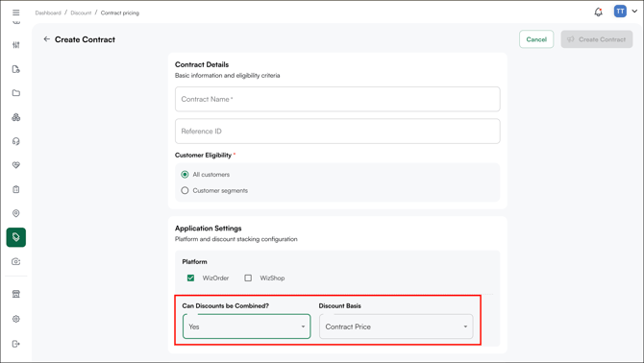Select the highlighted discount tag sidebar icon
Screen dimensions: 644x363
pyautogui.click(x=16, y=237)
